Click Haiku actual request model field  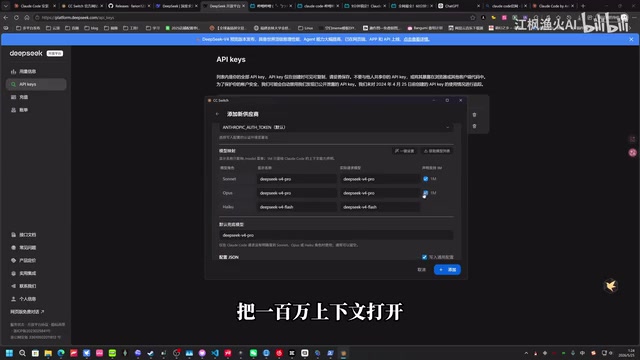380,207
